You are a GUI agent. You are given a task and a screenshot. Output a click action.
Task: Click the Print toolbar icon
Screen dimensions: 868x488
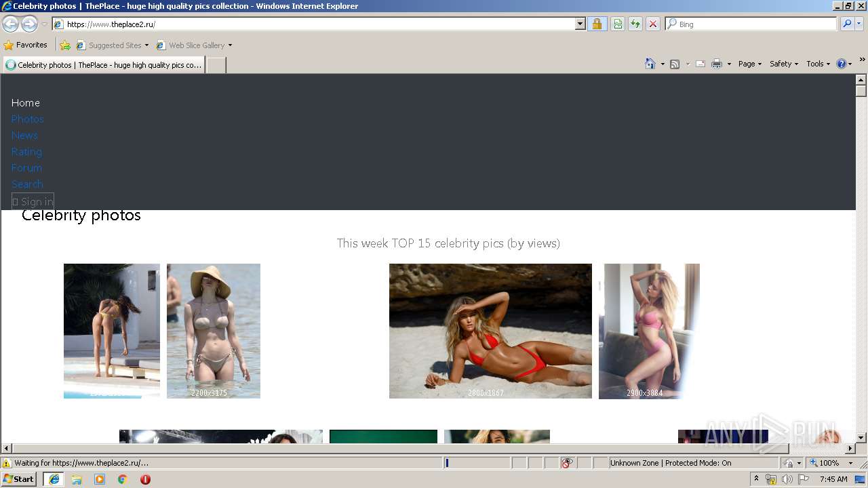[717, 64]
